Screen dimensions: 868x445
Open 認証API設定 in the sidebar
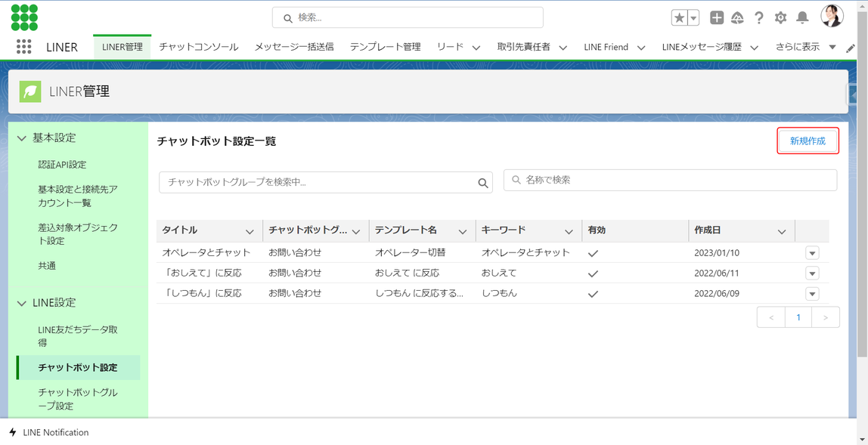[x=62, y=165]
